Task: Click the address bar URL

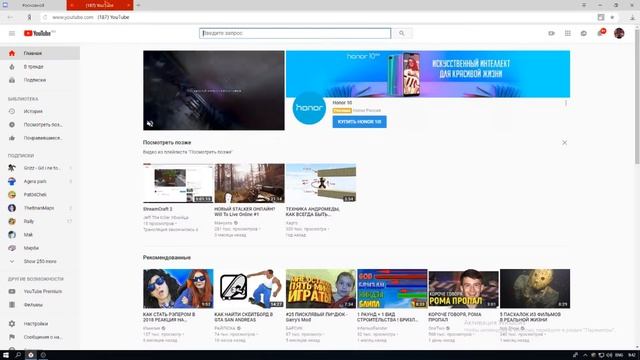Action: click(73, 17)
